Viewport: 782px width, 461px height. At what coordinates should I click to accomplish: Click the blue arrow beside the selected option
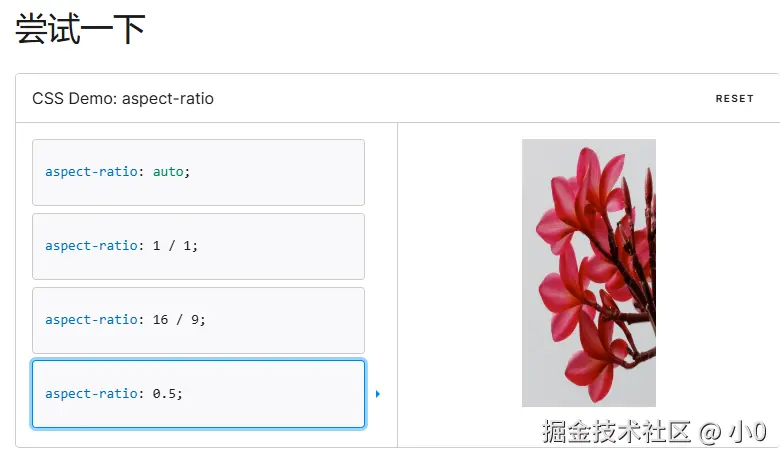pyautogui.click(x=378, y=394)
